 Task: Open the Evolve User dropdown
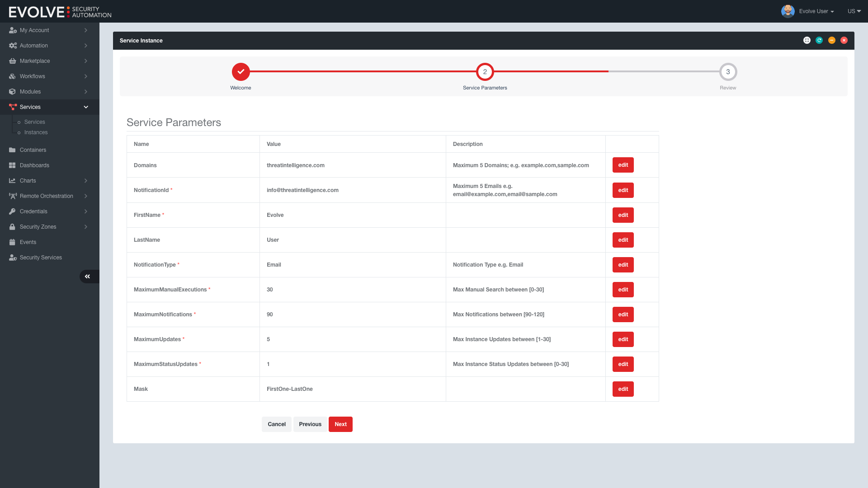click(816, 11)
